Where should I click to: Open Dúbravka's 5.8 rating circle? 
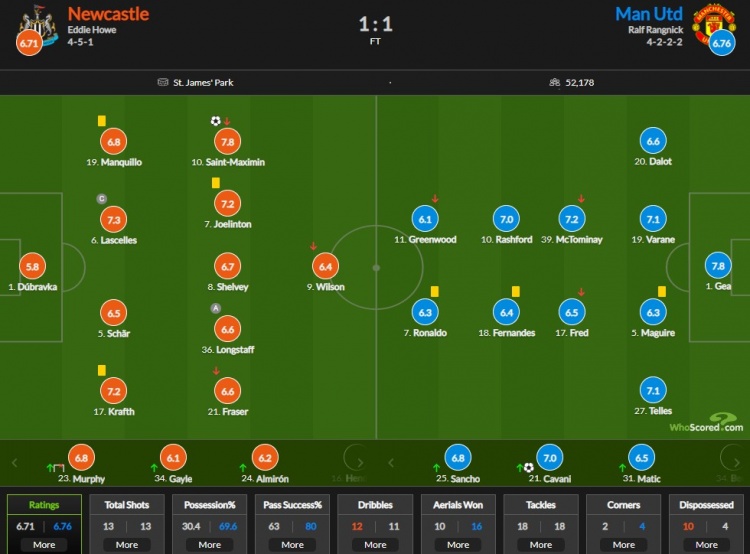[x=33, y=266]
